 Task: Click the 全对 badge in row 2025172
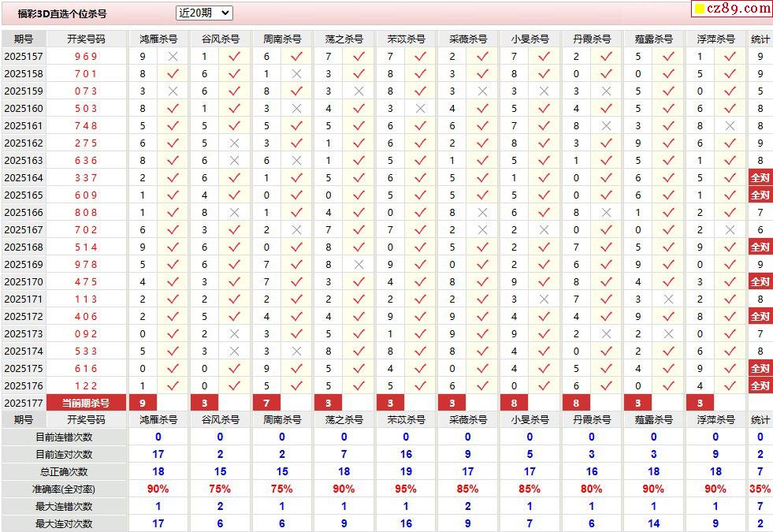click(760, 317)
